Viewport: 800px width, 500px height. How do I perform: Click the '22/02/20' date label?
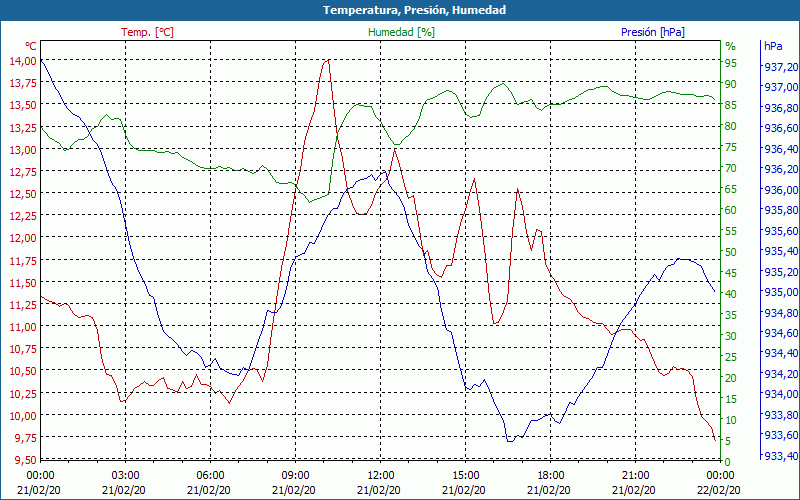coord(718,490)
